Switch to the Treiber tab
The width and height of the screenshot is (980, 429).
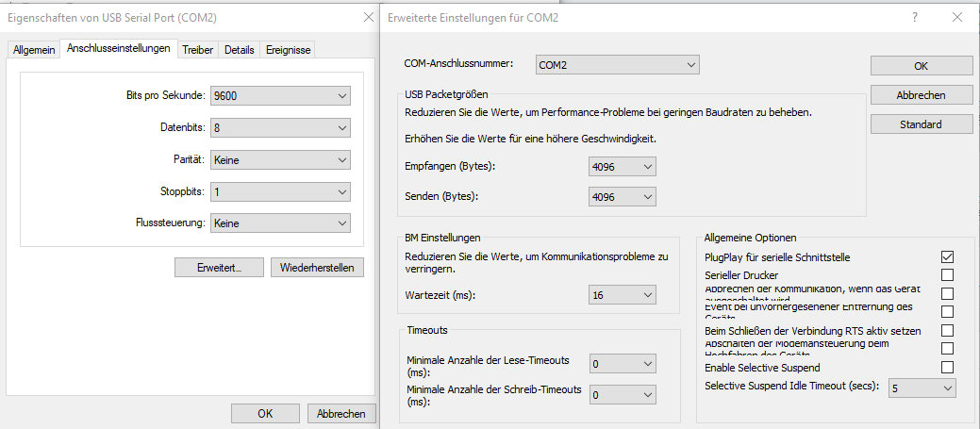click(198, 50)
